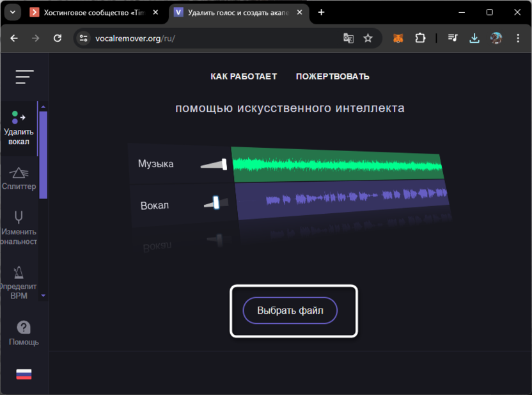Bookmark this page with star icon
Viewport: 532px width, 395px height.
point(368,38)
